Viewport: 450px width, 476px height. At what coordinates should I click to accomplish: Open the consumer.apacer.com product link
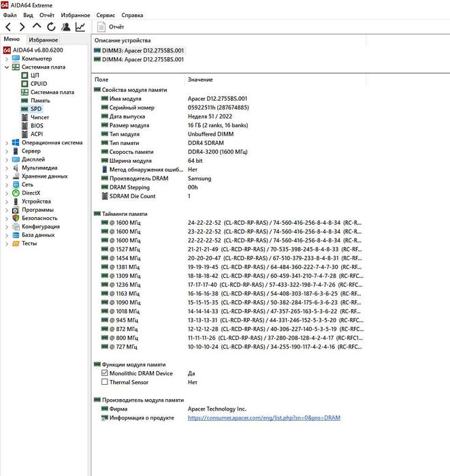[264, 417]
